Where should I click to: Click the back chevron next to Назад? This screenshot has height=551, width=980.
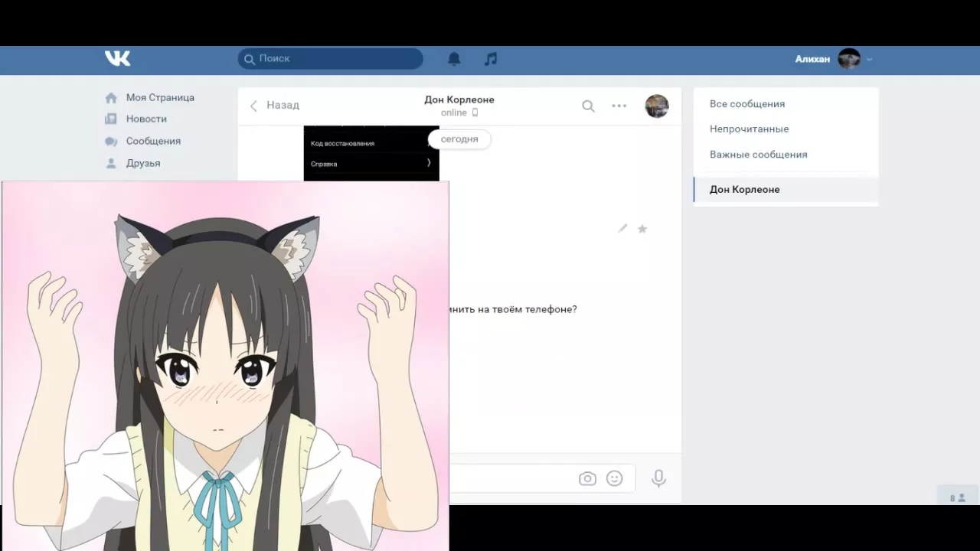(x=253, y=106)
